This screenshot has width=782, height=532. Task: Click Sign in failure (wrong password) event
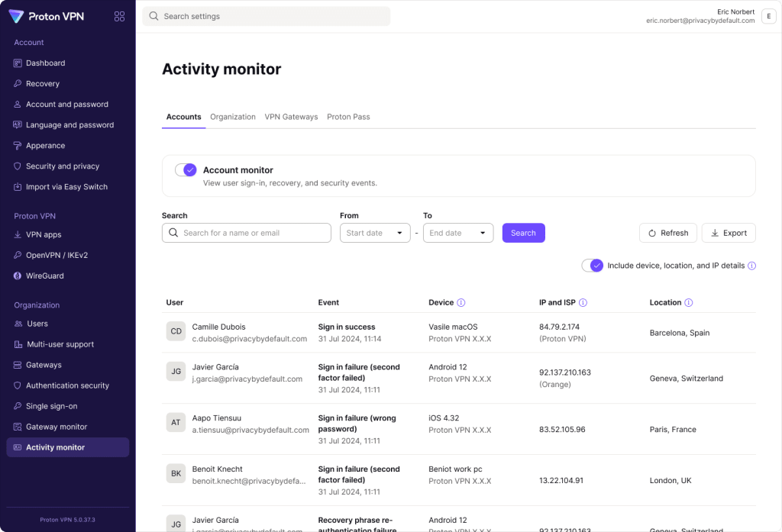tap(357, 424)
